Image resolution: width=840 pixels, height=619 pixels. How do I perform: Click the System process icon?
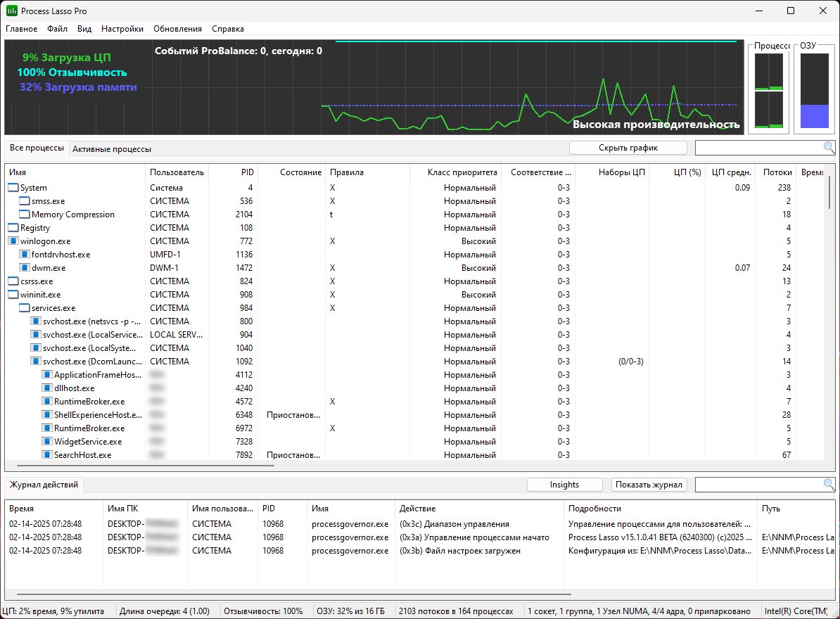(x=13, y=187)
